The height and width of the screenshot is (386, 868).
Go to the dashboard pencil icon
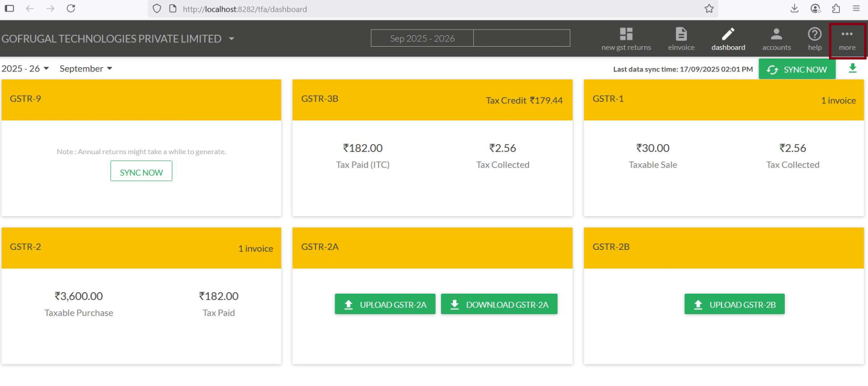click(728, 35)
